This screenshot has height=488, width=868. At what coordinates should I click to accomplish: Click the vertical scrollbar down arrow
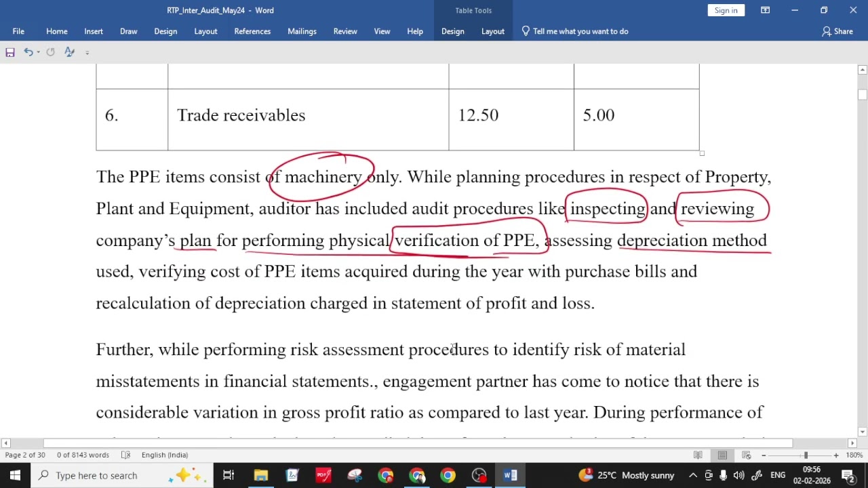click(x=863, y=432)
